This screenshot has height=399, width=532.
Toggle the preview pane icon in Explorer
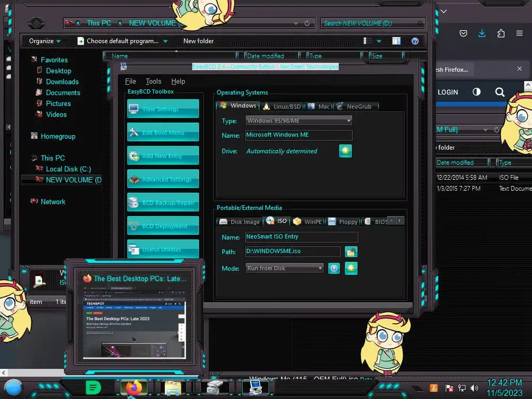tap(396, 41)
